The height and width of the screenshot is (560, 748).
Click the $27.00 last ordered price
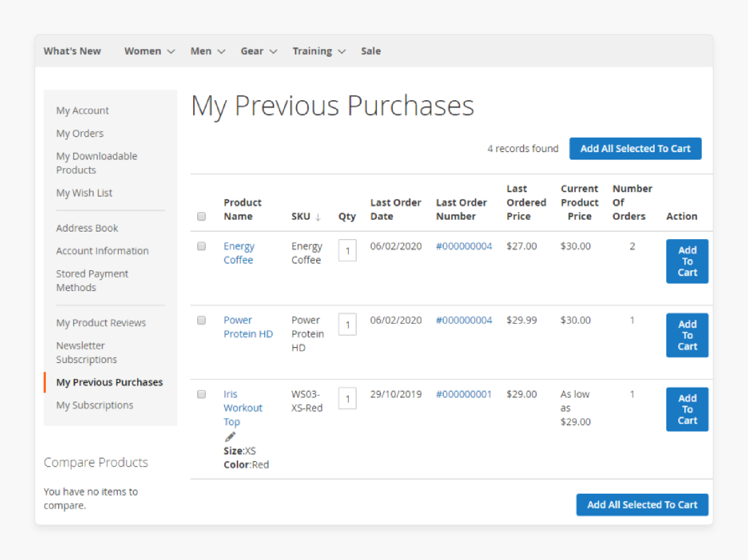pos(521,246)
